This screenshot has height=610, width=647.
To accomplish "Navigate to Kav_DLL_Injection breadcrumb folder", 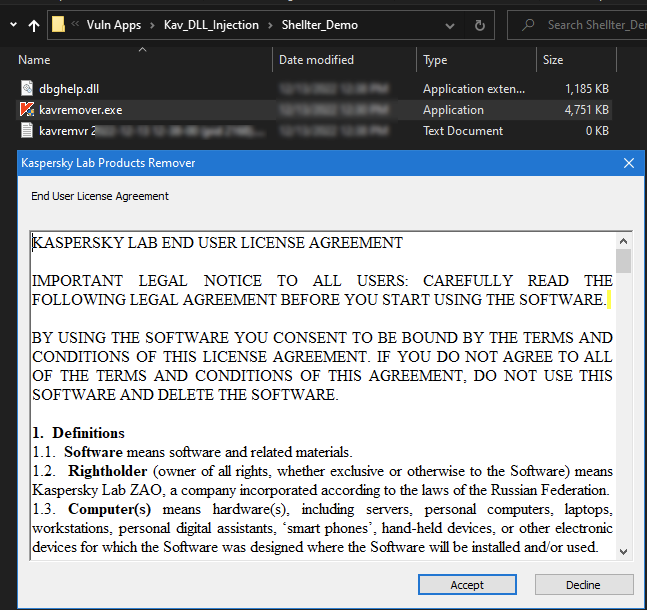I will click(211, 25).
